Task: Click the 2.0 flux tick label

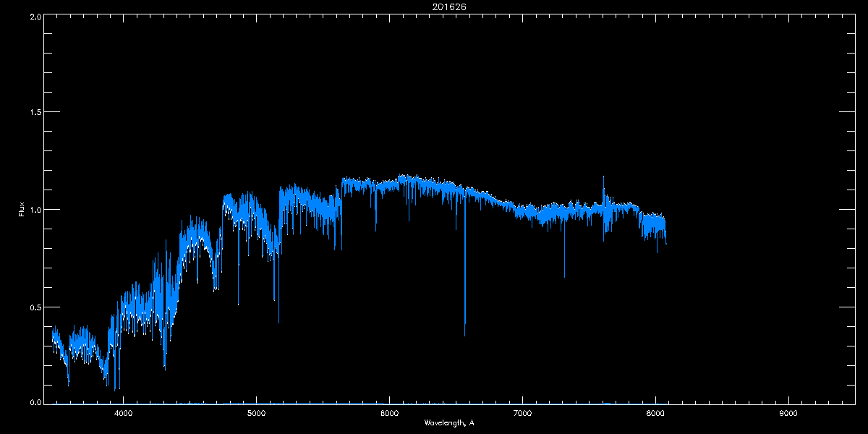Action: [x=35, y=15]
